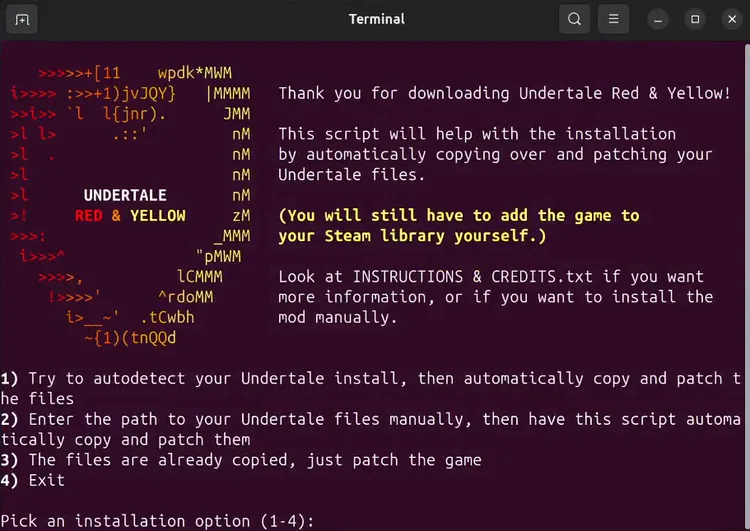Screen dimensions: 750x531
Task: Click the Terminal title text
Action: 376,19
